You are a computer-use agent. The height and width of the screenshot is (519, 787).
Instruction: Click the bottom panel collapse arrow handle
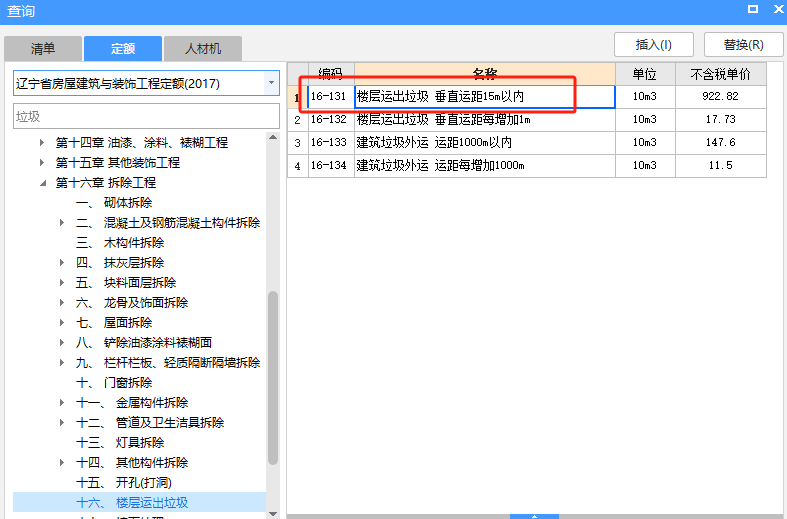[x=534, y=516]
